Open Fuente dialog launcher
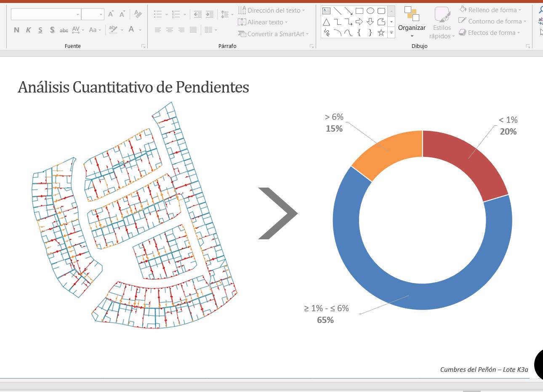The height and width of the screenshot is (392, 543). [143, 46]
